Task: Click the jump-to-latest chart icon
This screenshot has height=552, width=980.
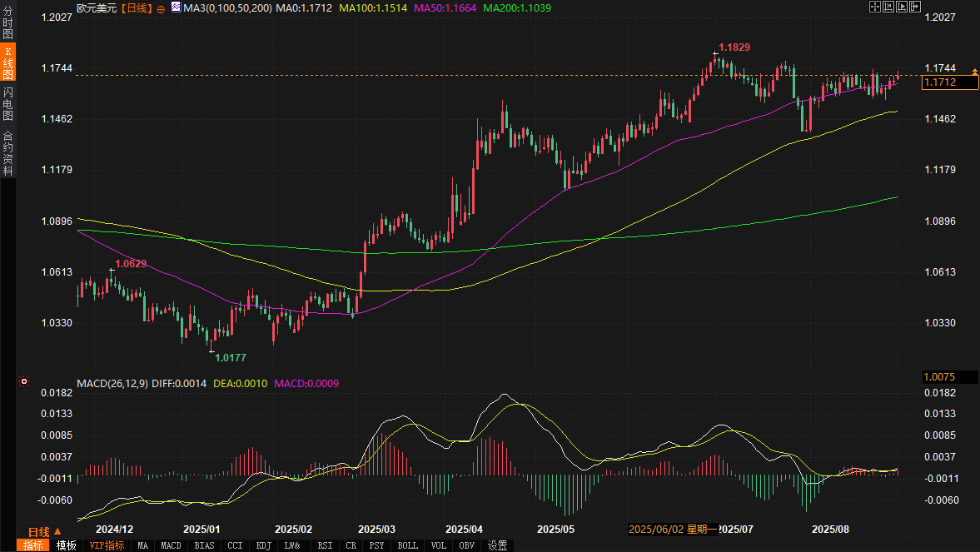Action: (914, 7)
